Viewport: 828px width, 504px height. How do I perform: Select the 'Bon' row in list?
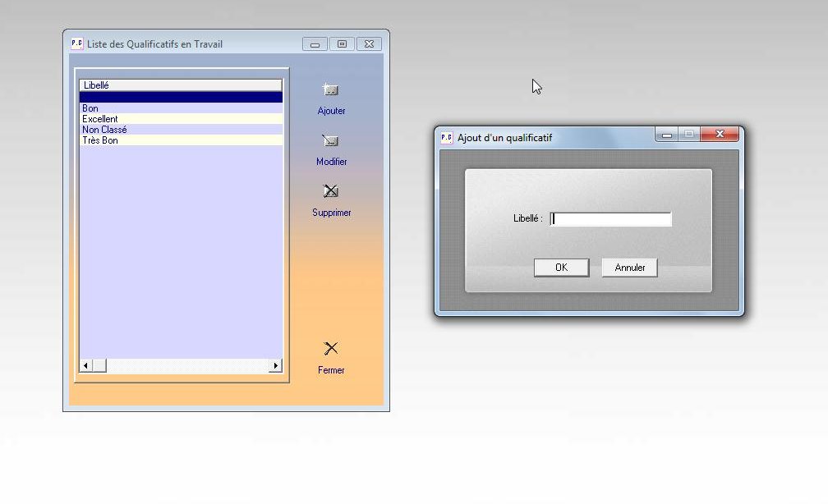180,108
